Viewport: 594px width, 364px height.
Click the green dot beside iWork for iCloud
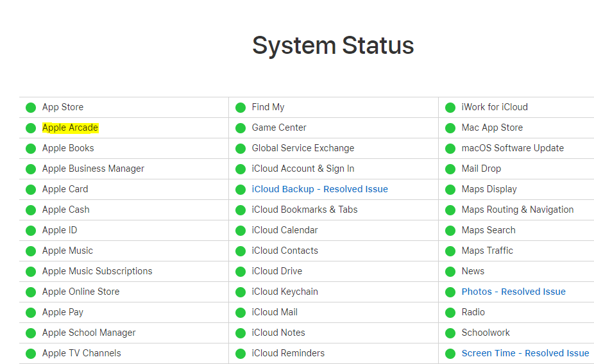450,108
